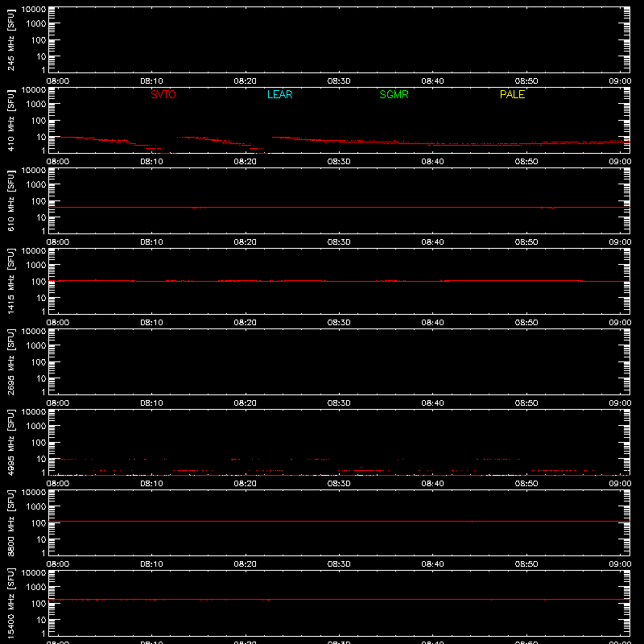644x644 pixels.
Task: Click 09:00 tick under the 245 MHz panel
Action: 620,81
